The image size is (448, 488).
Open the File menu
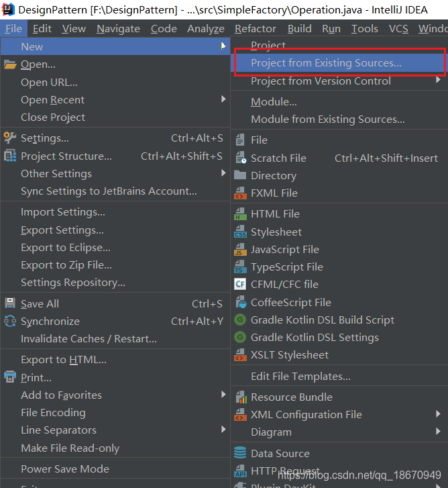pos(13,29)
